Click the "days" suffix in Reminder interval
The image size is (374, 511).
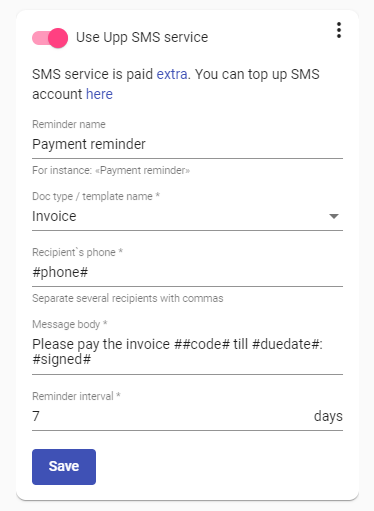pos(328,416)
